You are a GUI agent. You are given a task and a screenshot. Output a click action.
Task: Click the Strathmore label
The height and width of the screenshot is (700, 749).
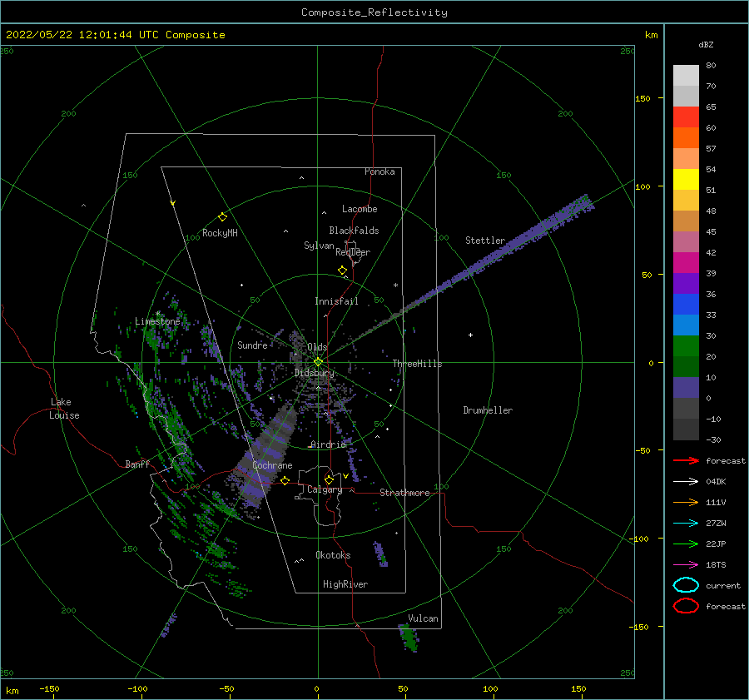pyautogui.click(x=404, y=493)
